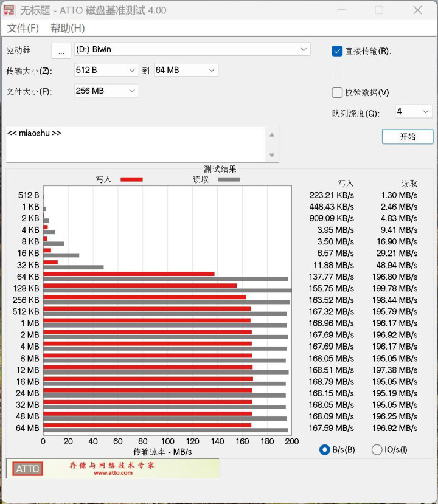Click the 163.52 MB/s write value
438x504 pixels.
click(x=331, y=300)
